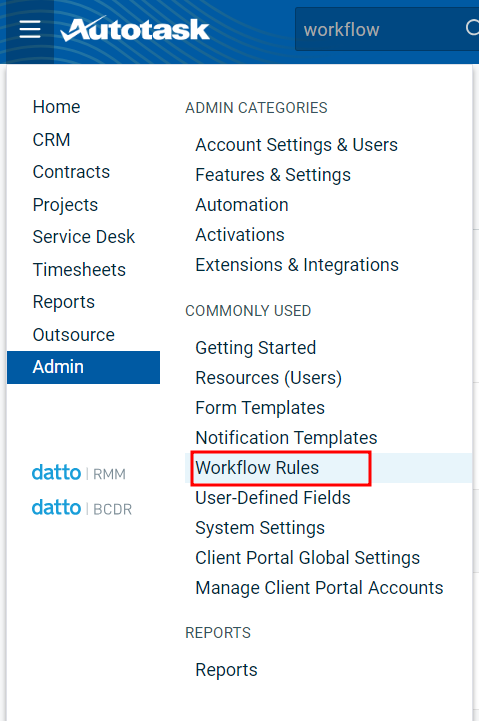Open Account Settings & Users category
The width and height of the screenshot is (479, 721).
click(297, 145)
